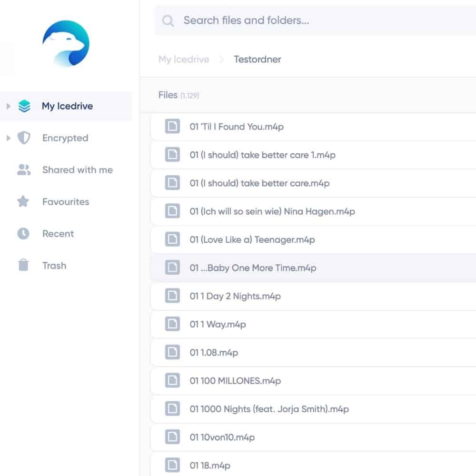Click the breadcrumb chevron after My Icedrive
Viewport: 476px width, 476px height.
pos(221,59)
